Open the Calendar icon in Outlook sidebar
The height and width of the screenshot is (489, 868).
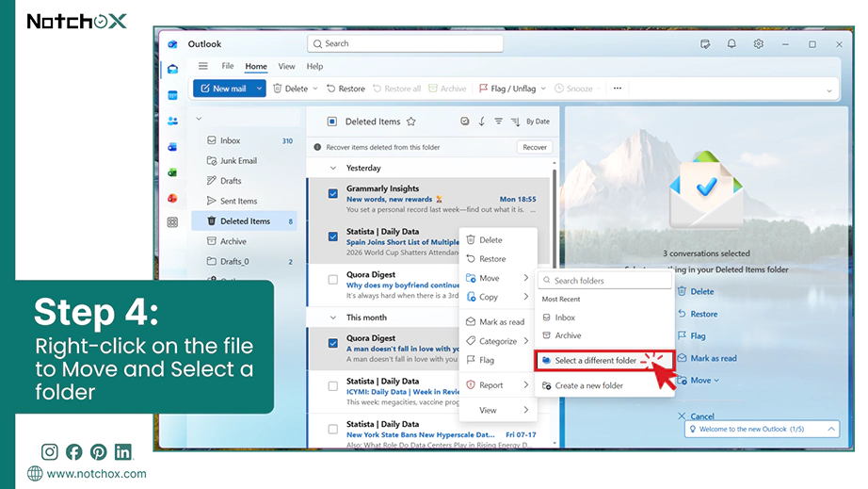[172, 95]
